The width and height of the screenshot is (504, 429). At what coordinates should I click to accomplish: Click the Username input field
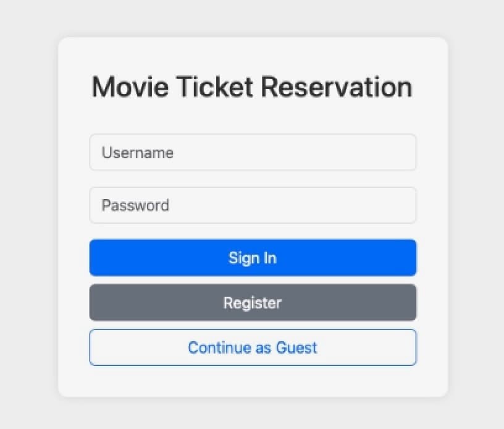pyautogui.click(x=253, y=152)
